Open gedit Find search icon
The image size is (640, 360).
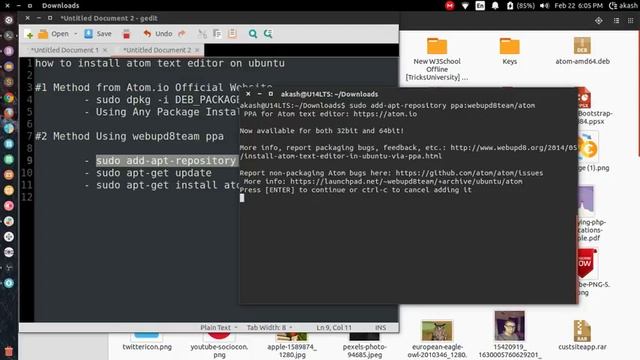coord(253,34)
